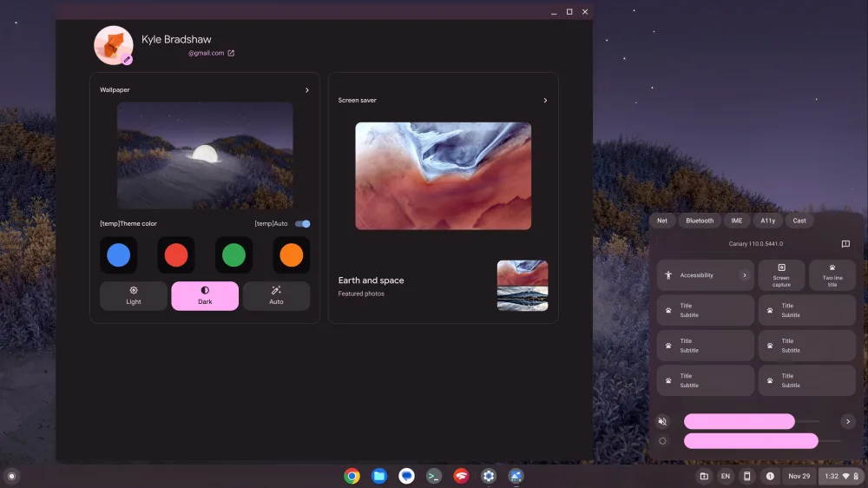Launch the Stadia app from the shelf

point(461,476)
